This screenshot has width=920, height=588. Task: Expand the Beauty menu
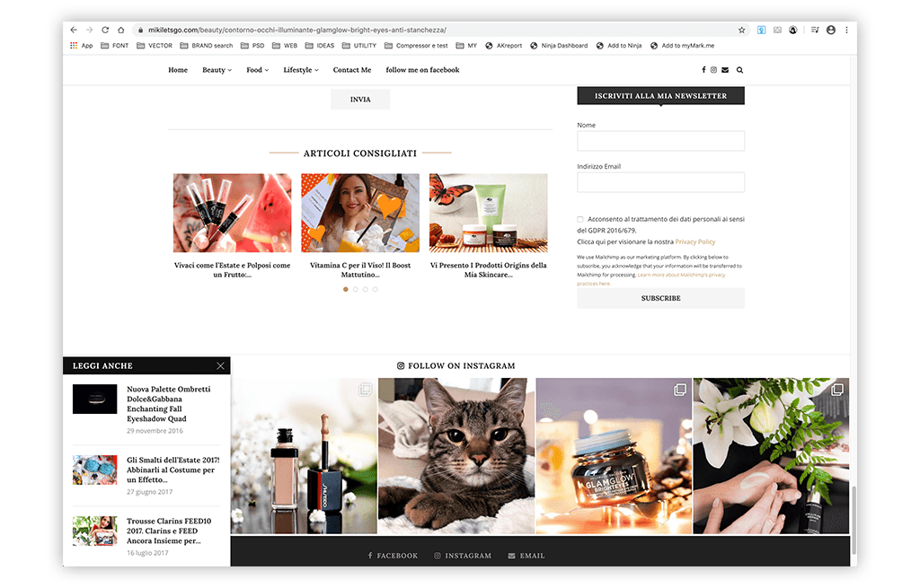click(217, 70)
